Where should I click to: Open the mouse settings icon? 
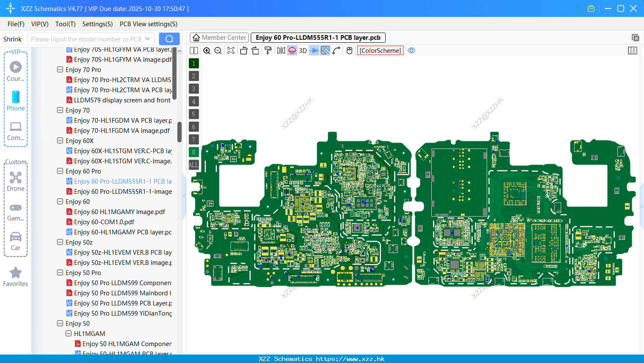point(349,50)
